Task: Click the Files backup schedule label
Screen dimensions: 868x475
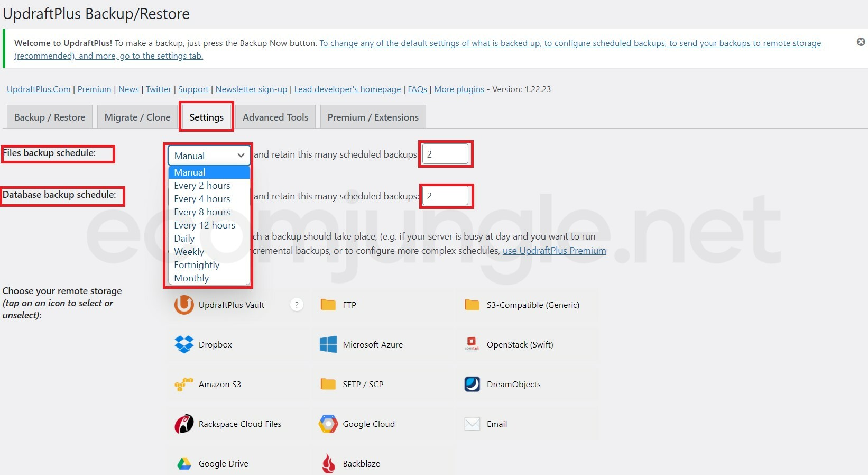Action: click(49, 153)
